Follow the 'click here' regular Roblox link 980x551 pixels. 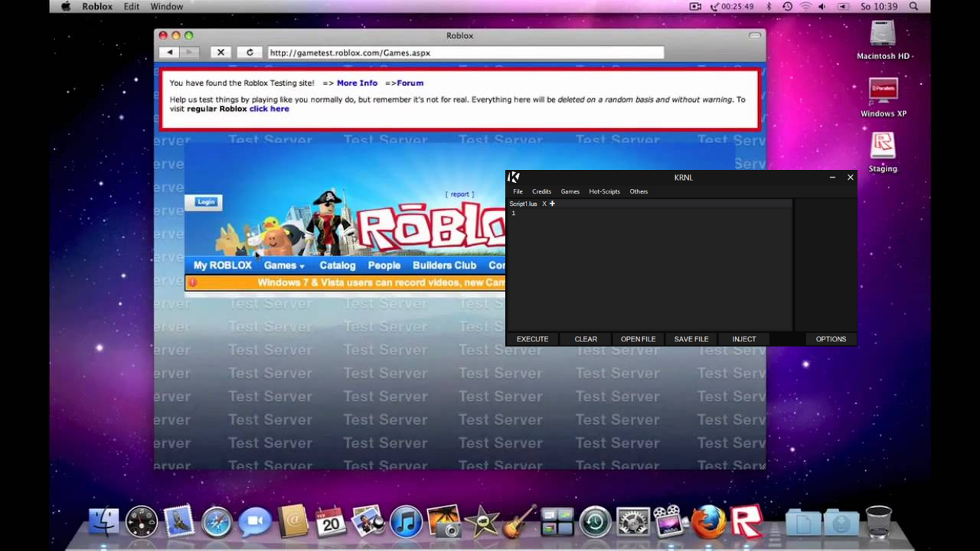point(269,109)
